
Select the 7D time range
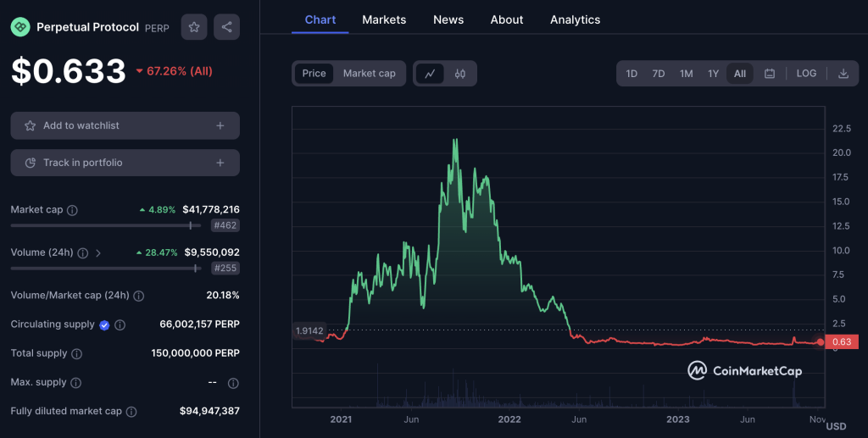pos(658,74)
